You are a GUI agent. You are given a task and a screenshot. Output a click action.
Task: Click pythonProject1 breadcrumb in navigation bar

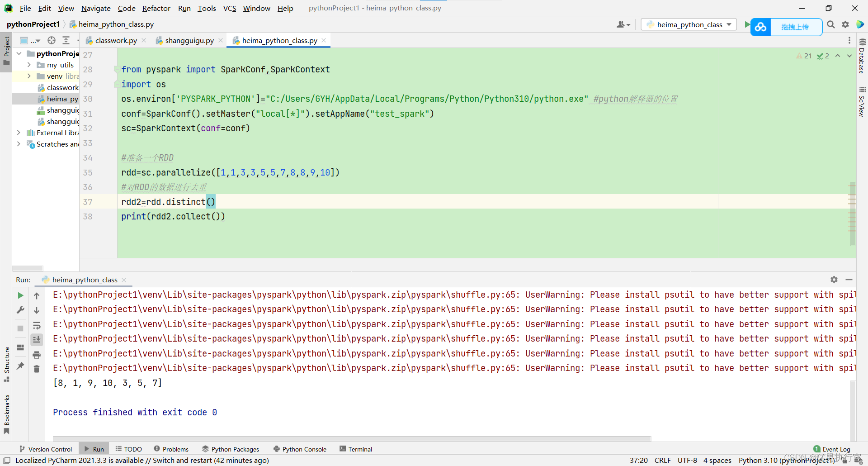click(33, 24)
